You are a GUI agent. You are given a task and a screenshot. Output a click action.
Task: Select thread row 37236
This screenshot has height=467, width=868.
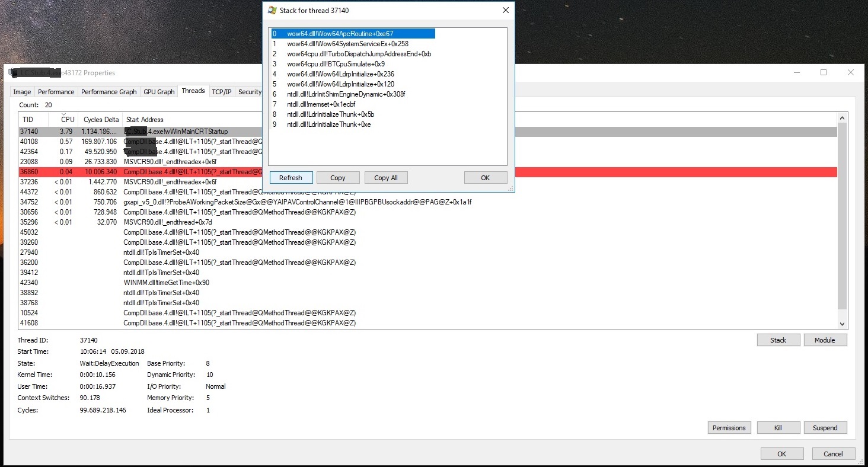[x=427, y=182]
